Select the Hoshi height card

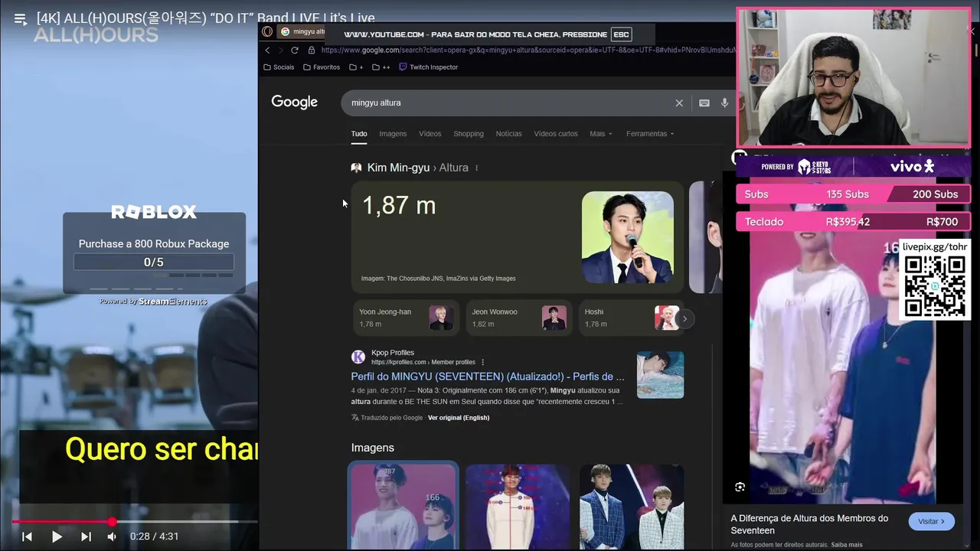coord(629,318)
